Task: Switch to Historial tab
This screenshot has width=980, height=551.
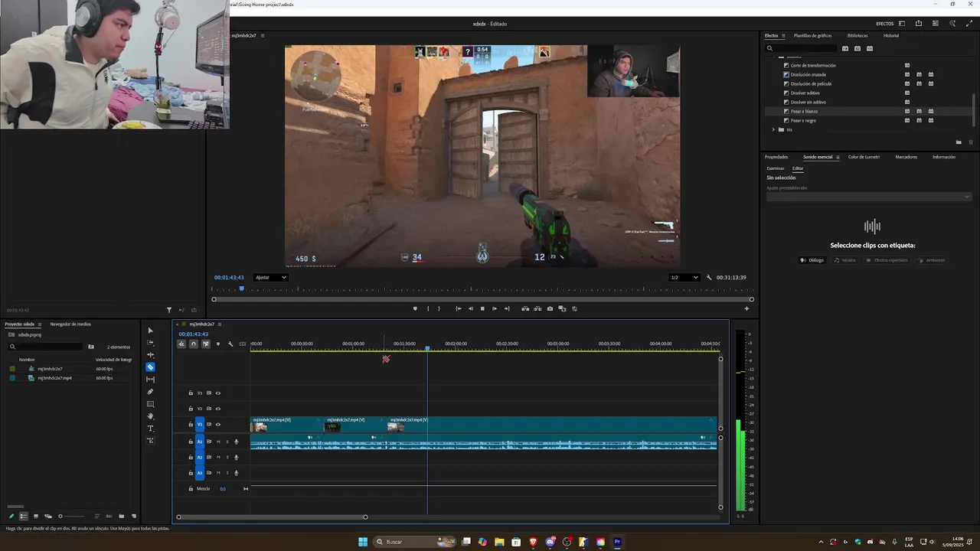Action: click(891, 35)
